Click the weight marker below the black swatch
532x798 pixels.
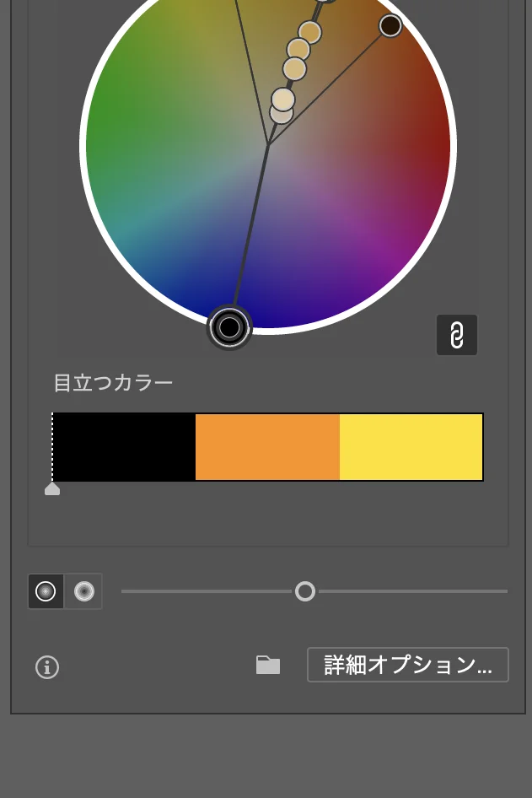[52, 489]
